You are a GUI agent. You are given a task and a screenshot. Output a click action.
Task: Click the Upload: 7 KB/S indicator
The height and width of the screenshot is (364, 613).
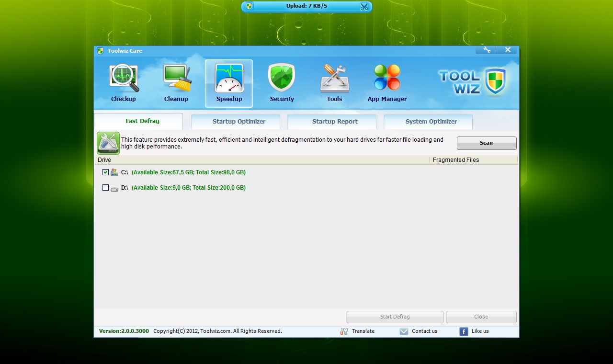click(x=306, y=6)
